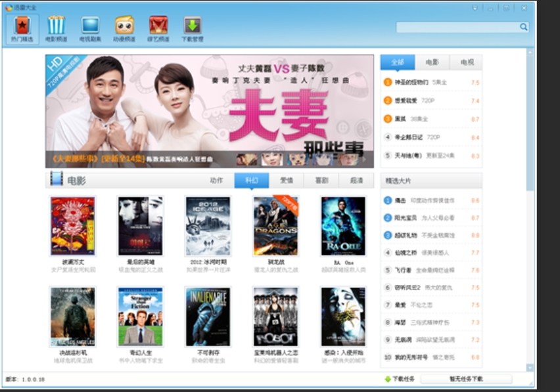
Task: Open ranking entry 黑狐
Action: (x=431, y=119)
